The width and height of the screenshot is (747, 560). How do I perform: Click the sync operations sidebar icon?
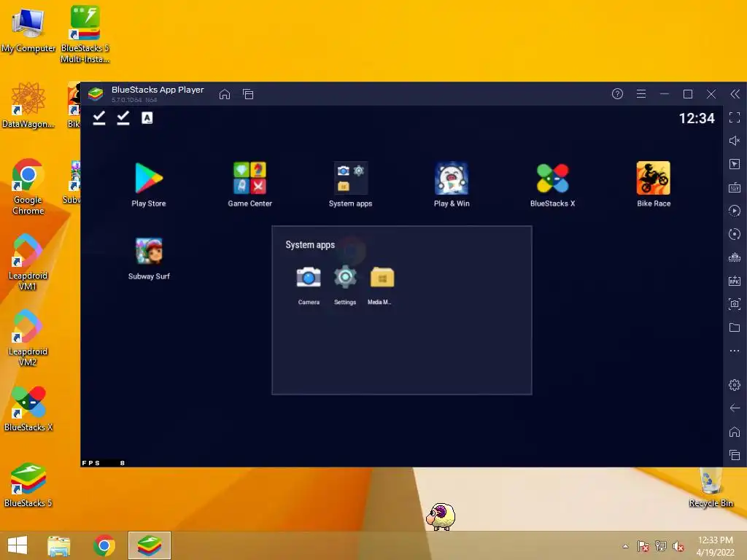(x=735, y=234)
